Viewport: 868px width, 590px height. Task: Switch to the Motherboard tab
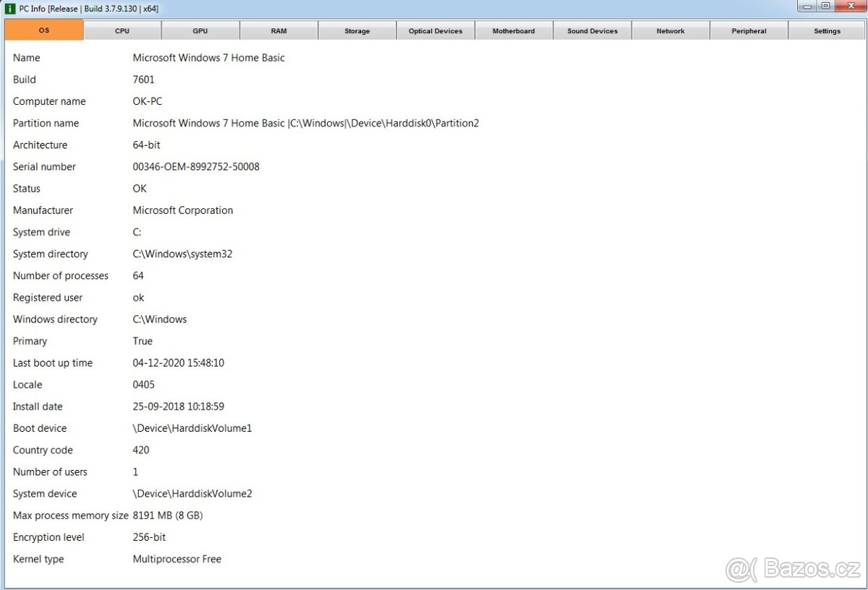pyautogui.click(x=514, y=31)
